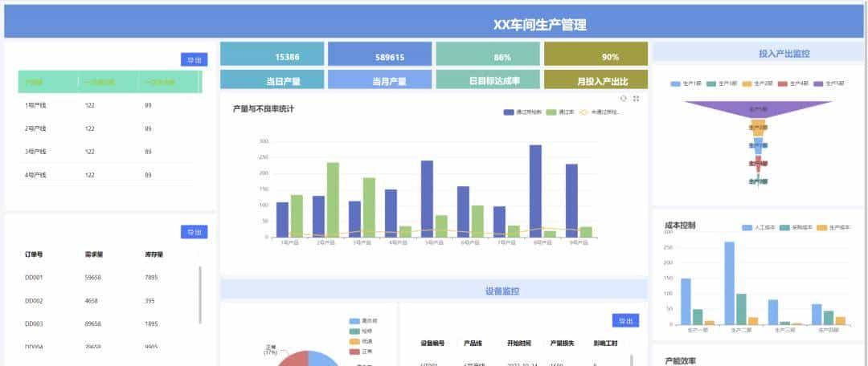Click 导出 button in the equipment monitoring table

tap(625, 321)
